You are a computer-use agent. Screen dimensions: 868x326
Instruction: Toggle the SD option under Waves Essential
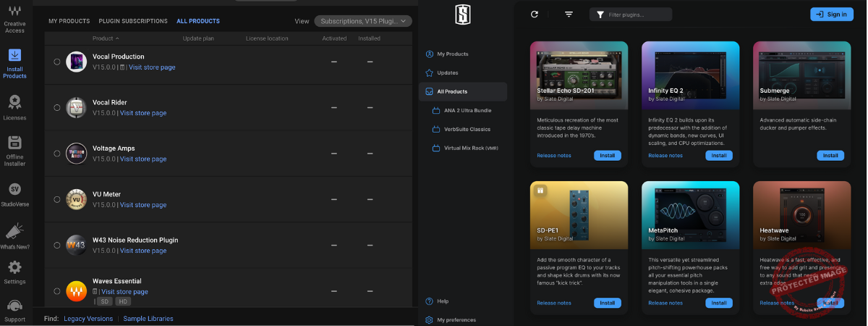point(104,301)
